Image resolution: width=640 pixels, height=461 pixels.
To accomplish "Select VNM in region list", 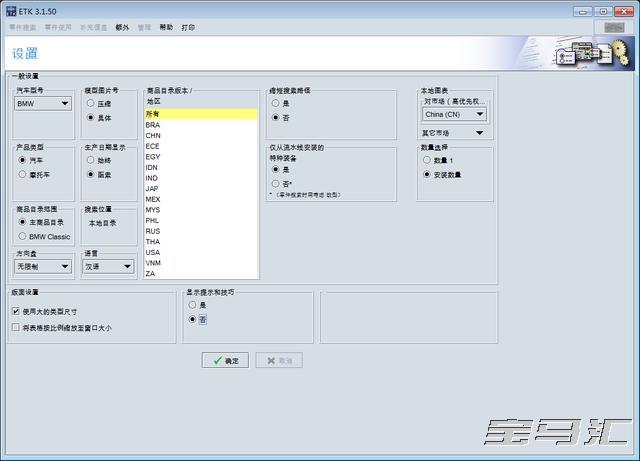I will point(201,263).
